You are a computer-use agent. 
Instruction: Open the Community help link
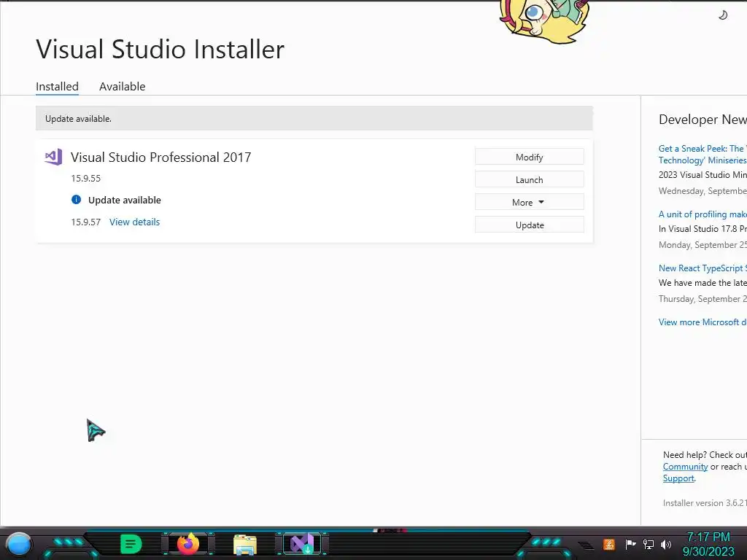tap(685, 467)
